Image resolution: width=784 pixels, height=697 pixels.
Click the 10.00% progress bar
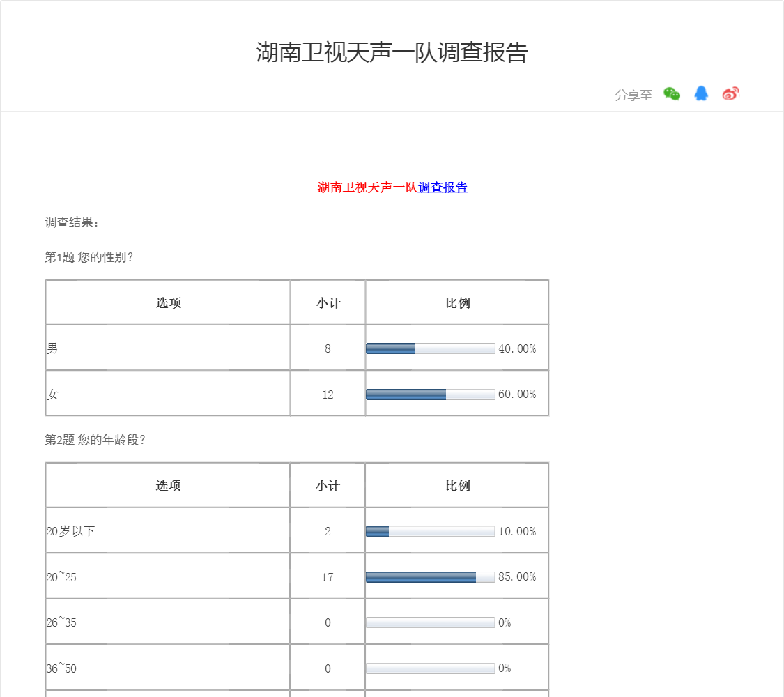pos(431,531)
